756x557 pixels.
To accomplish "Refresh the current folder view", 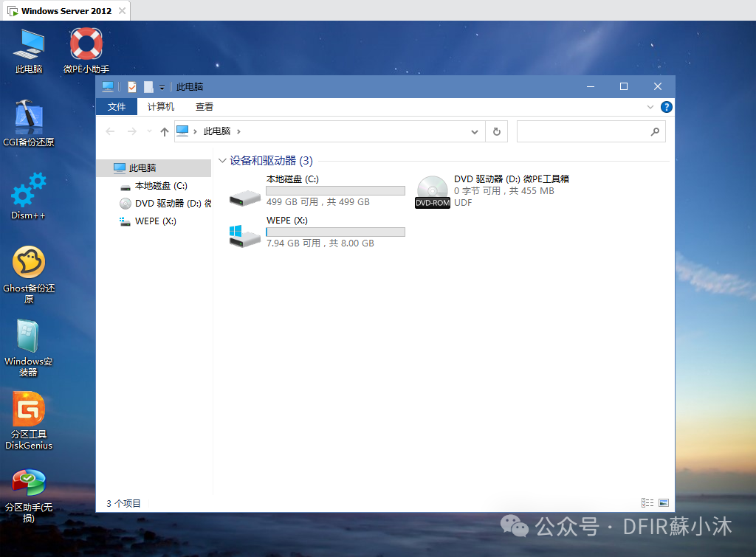I will [497, 131].
